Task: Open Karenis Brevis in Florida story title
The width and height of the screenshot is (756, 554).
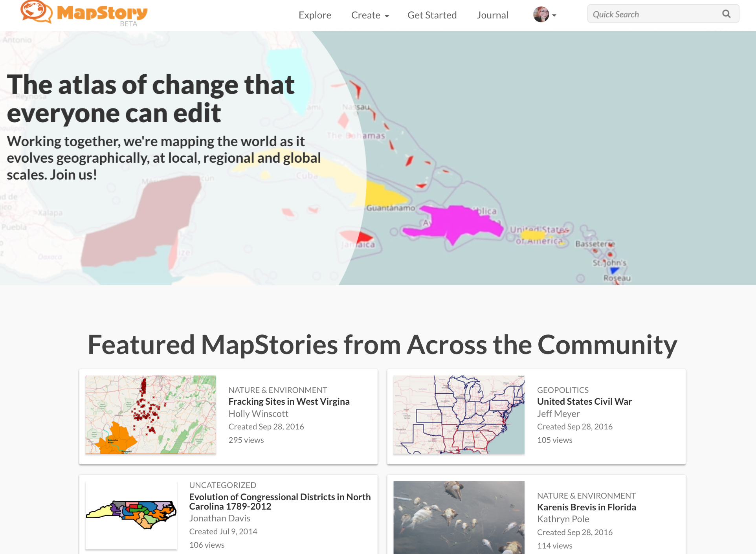Action: (x=586, y=507)
